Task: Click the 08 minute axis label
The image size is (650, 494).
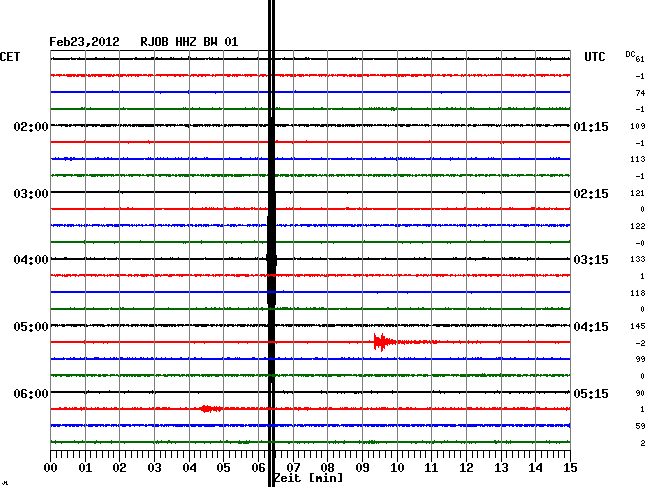Action: [327, 468]
